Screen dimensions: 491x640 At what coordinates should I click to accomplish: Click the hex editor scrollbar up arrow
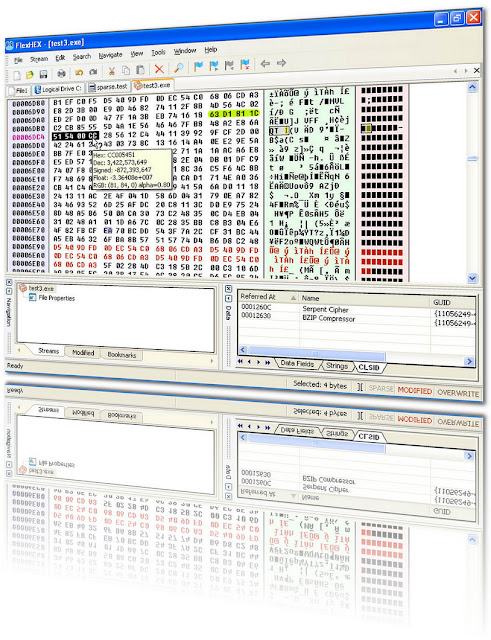pos(472,87)
